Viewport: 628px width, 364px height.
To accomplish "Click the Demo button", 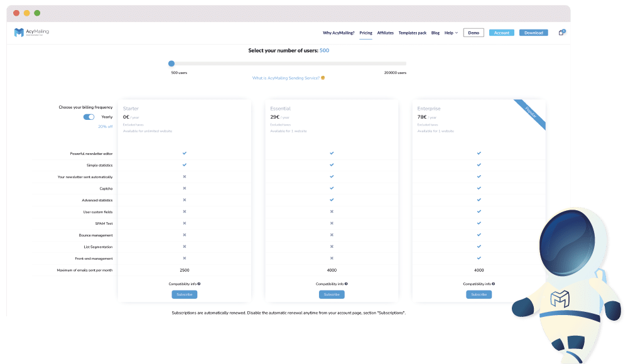I will pos(474,33).
